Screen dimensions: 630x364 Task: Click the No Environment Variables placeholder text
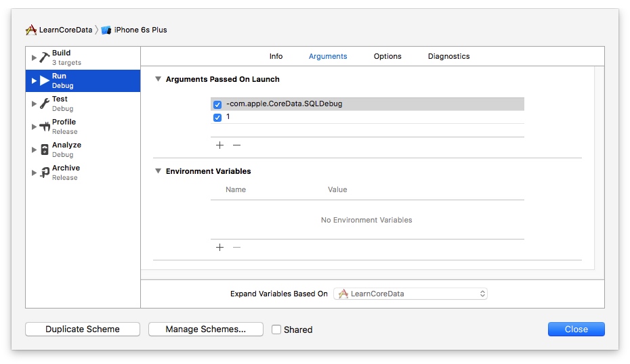(x=366, y=220)
